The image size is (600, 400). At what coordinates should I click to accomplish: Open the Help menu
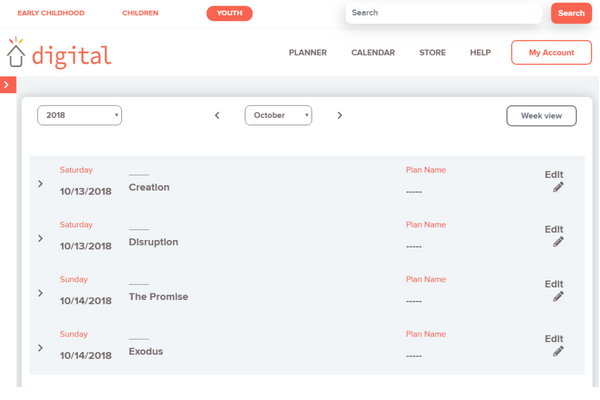click(x=480, y=52)
